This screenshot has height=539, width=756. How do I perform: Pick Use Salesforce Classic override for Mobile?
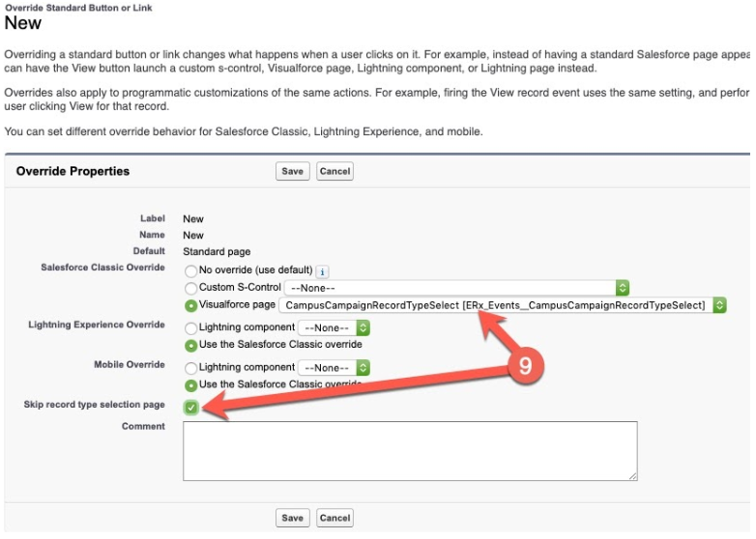pyautogui.click(x=190, y=384)
